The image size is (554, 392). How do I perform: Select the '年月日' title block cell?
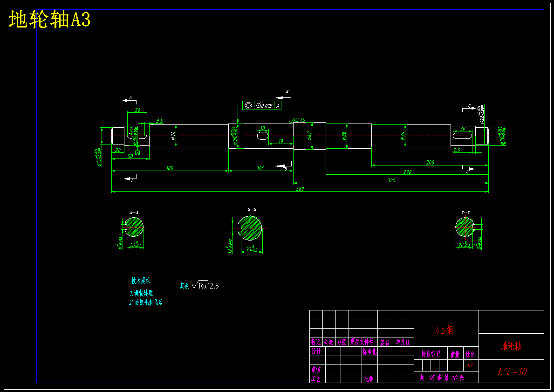pos(403,342)
